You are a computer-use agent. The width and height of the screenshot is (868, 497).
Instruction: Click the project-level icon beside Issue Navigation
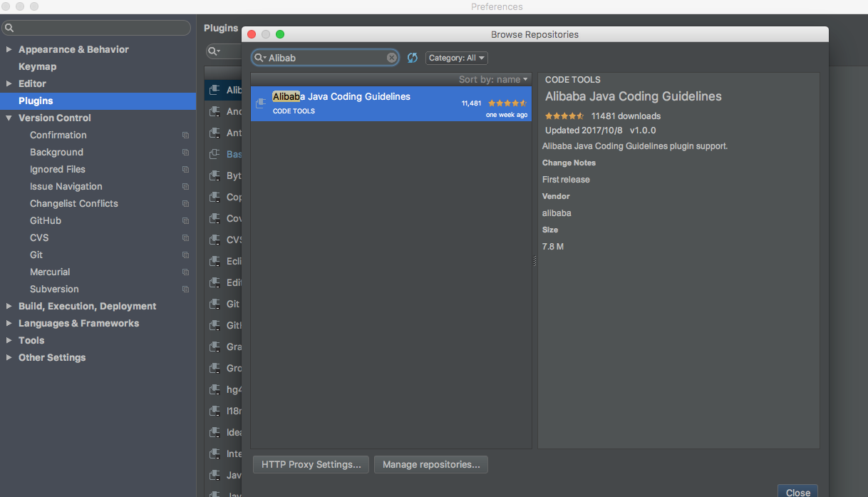[x=185, y=186]
